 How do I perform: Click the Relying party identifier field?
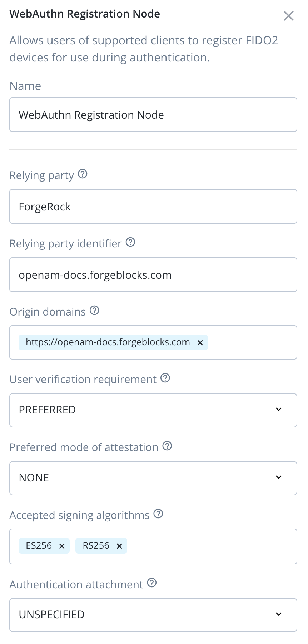click(x=153, y=275)
